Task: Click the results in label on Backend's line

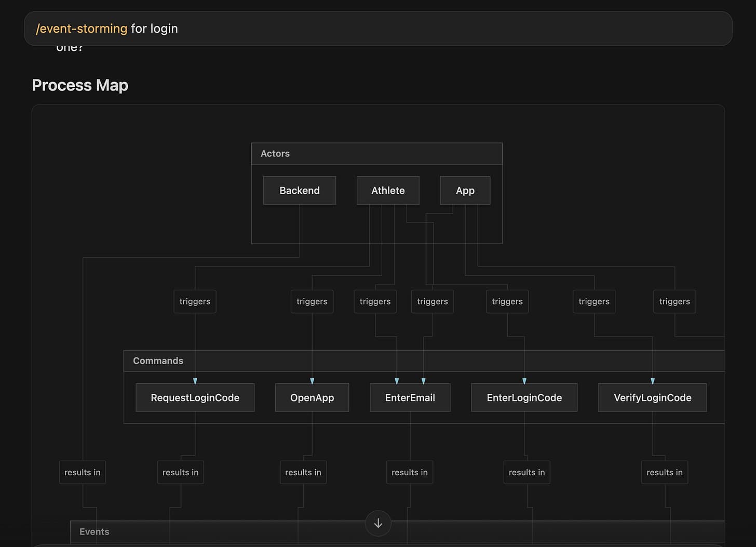Action: [83, 473]
